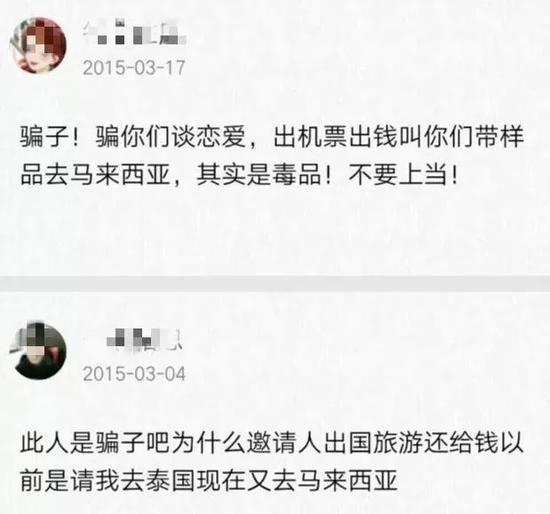
Task: Click the 2015-03-04 timestamp
Action: click(x=134, y=374)
